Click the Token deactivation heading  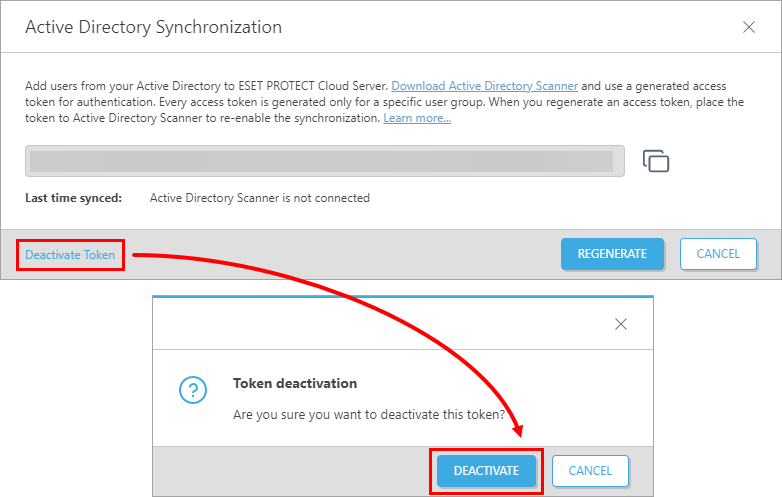[295, 383]
